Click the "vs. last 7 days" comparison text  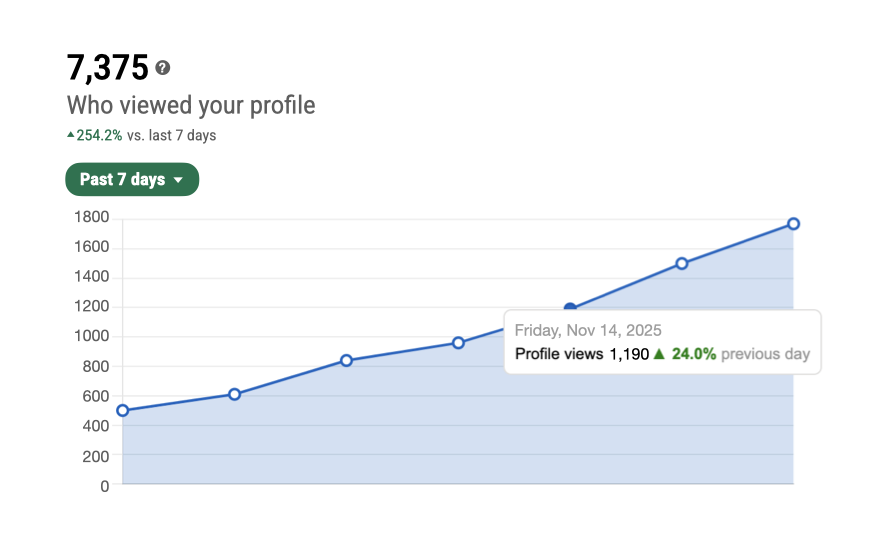click(x=171, y=136)
